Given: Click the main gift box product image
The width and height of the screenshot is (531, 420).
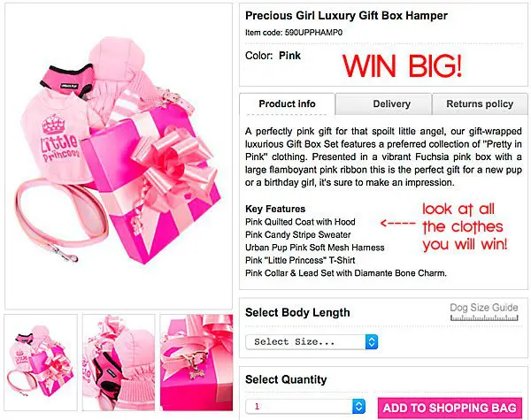Looking at the screenshot, I should point(119,156).
